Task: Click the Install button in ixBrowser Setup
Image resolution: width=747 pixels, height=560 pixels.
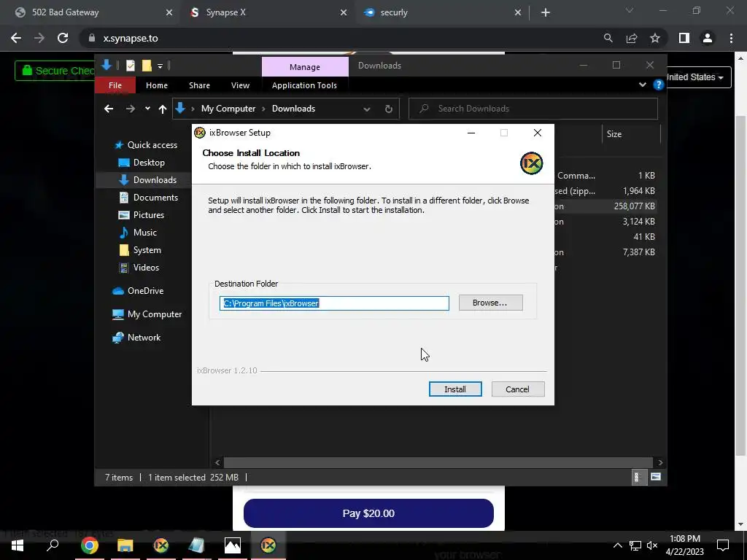Action: [x=455, y=389]
